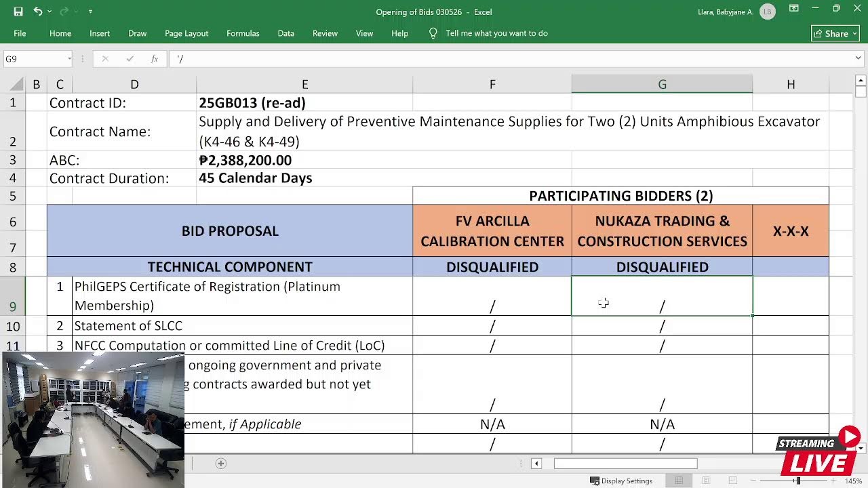Open Customize Quick Access Toolbar dropdown
The image size is (868, 488).
pyautogui.click(x=90, y=12)
